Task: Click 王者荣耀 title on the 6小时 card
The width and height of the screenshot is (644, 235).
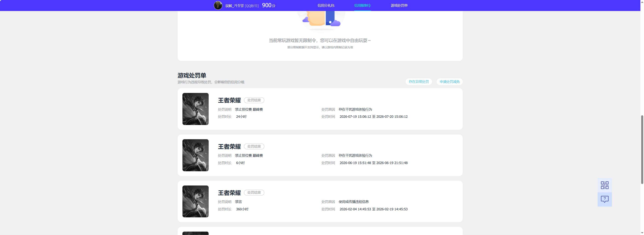Action: tap(229, 146)
